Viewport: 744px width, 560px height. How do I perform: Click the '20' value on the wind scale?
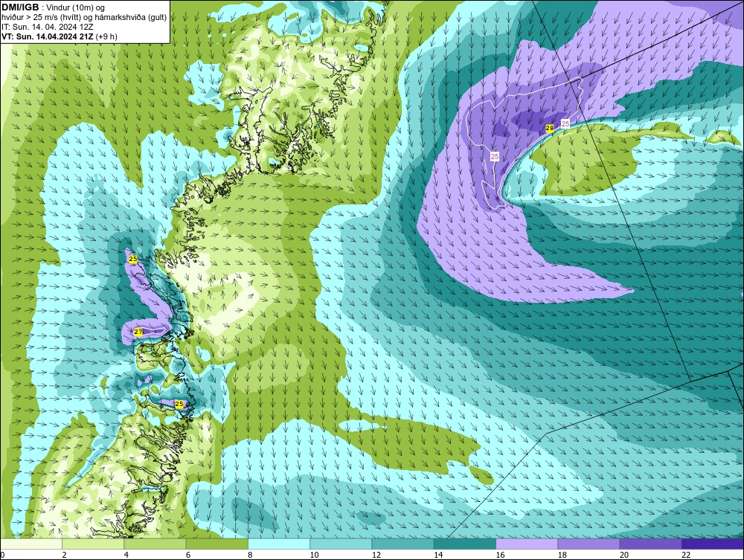pyautogui.click(x=624, y=556)
